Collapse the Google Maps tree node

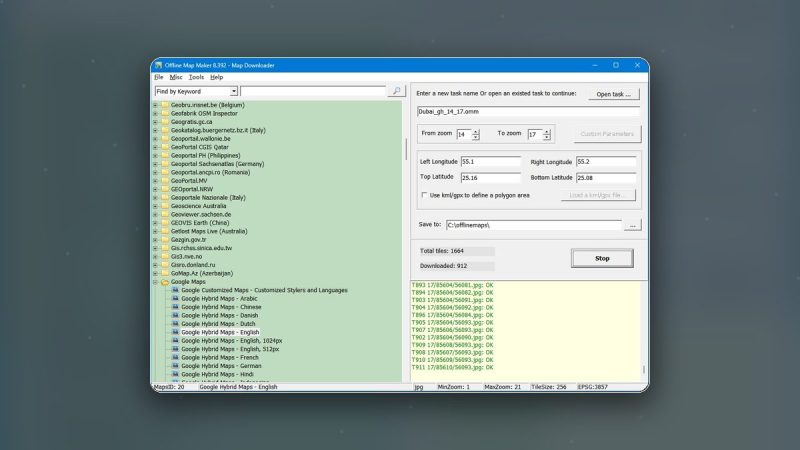[x=155, y=282]
